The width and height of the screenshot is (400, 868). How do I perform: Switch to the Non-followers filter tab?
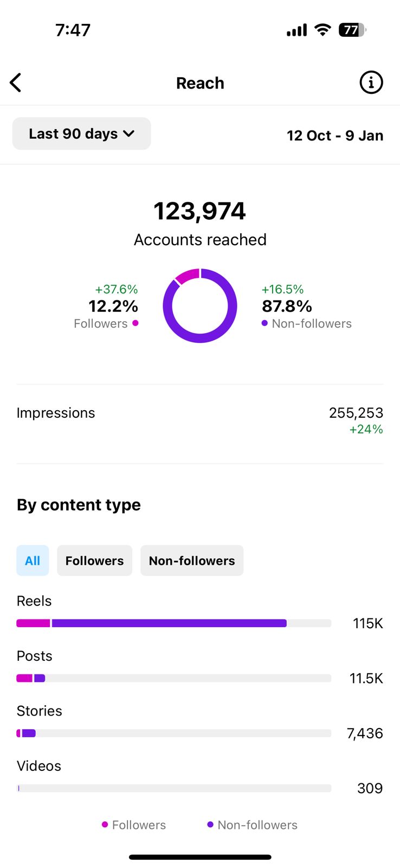click(192, 560)
